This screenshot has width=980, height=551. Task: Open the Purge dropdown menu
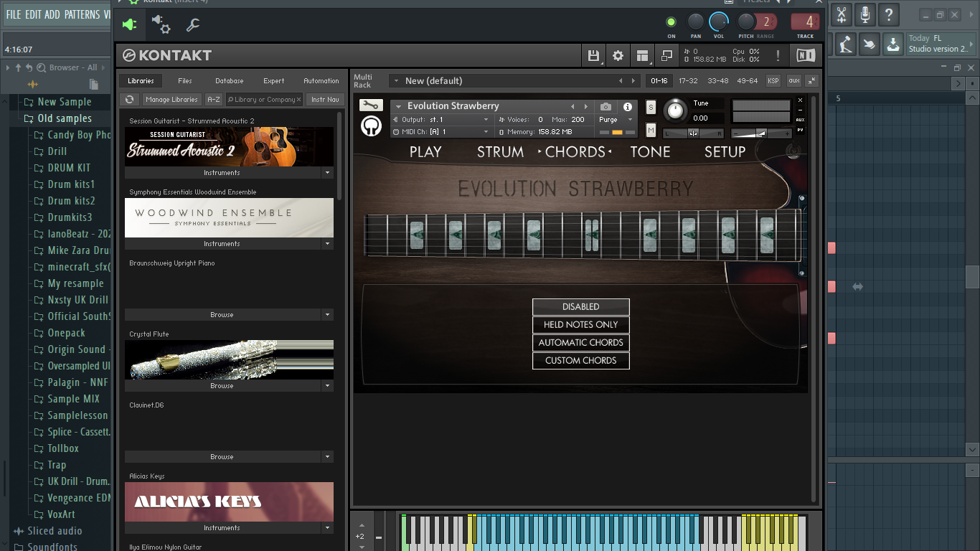[x=616, y=120]
